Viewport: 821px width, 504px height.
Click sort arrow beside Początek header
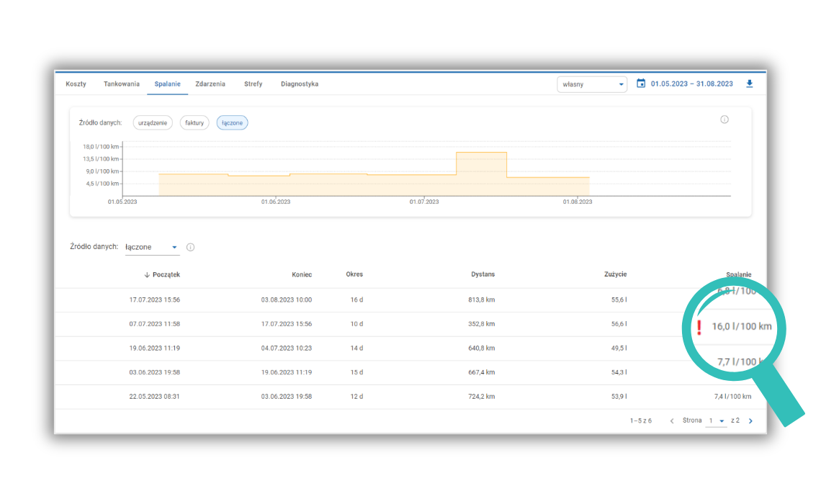click(147, 274)
